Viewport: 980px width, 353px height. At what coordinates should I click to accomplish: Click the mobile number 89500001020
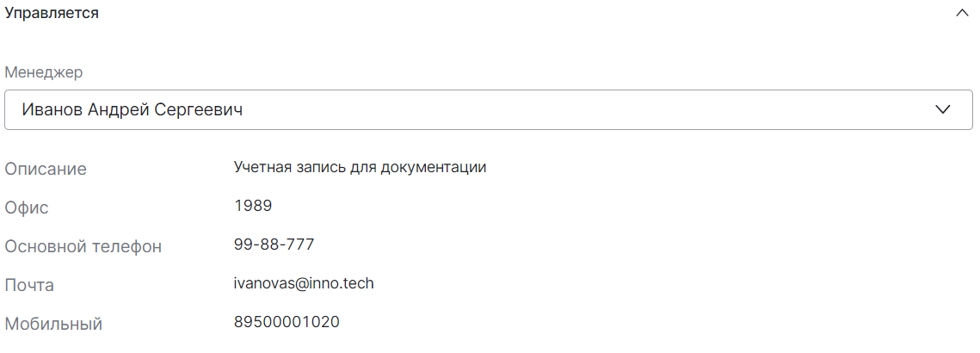pyautogui.click(x=287, y=322)
